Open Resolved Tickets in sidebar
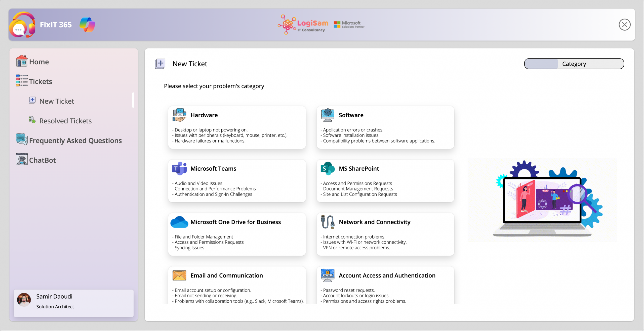This screenshot has height=331, width=644. [x=65, y=121]
